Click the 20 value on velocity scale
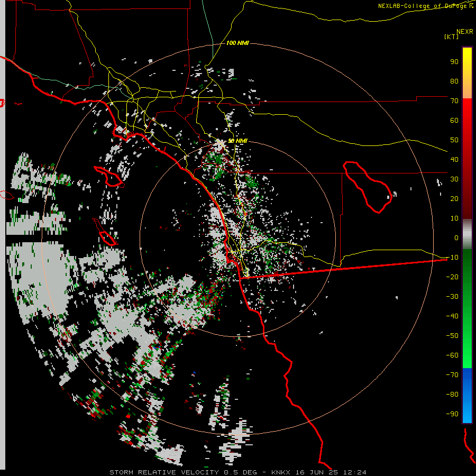 (x=454, y=198)
